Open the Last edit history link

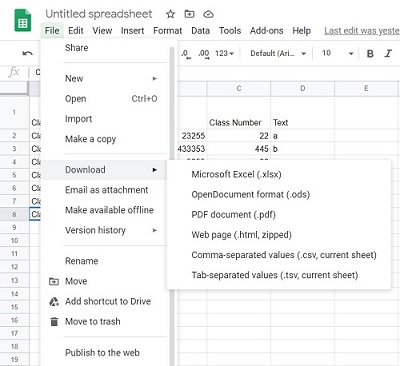[x=362, y=31]
